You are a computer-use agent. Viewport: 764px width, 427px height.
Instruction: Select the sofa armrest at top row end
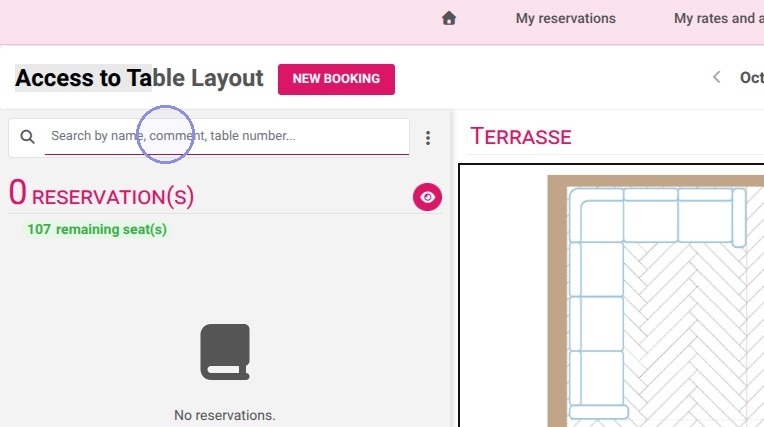[739, 217]
